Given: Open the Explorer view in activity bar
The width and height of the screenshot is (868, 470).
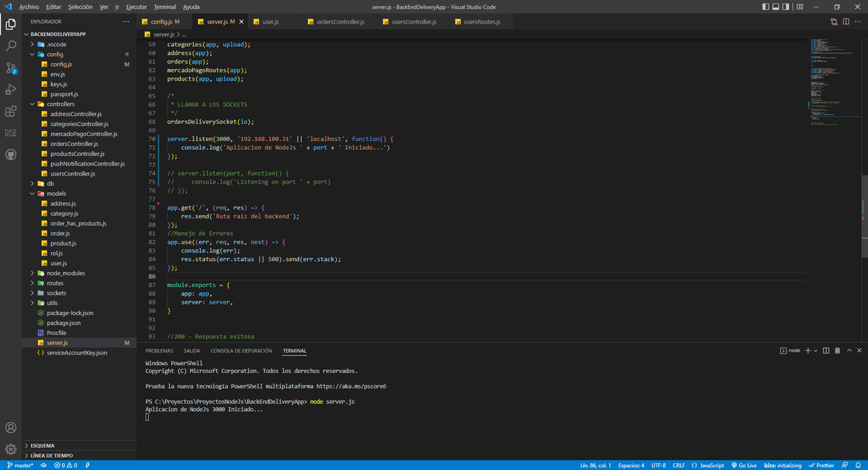Looking at the screenshot, I should point(11,24).
